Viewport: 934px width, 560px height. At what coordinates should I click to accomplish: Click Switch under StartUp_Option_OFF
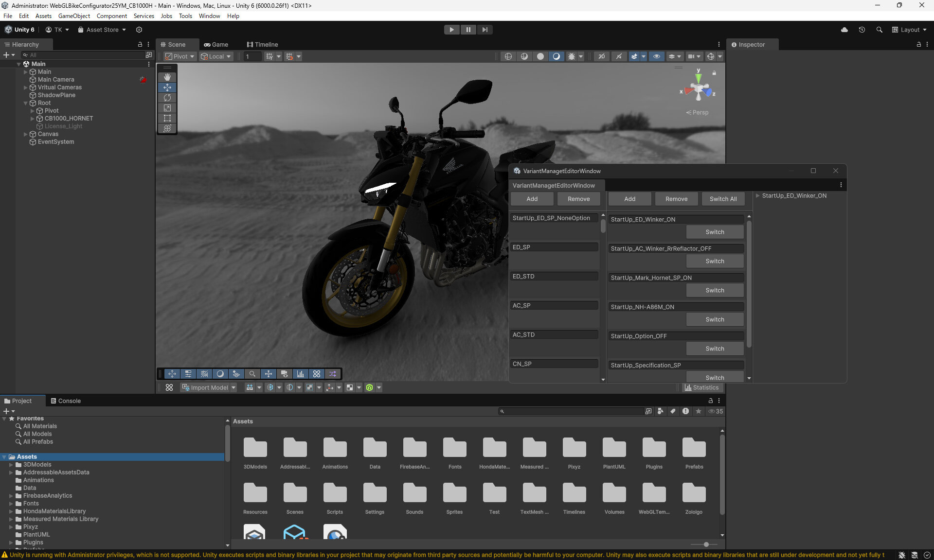tap(715, 349)
